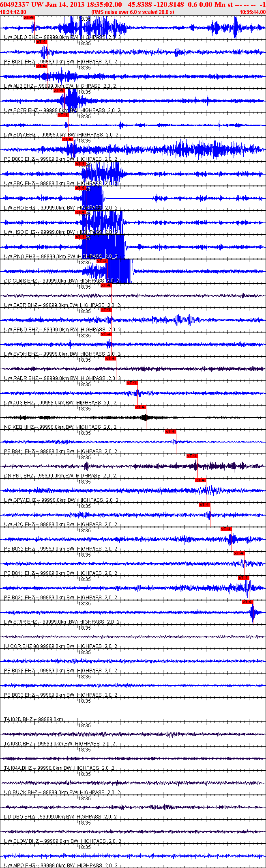Click the pick flag on PB.B941 trace
Image resolution: width=266 pixels, height=868 pixels.
(171, 432)
